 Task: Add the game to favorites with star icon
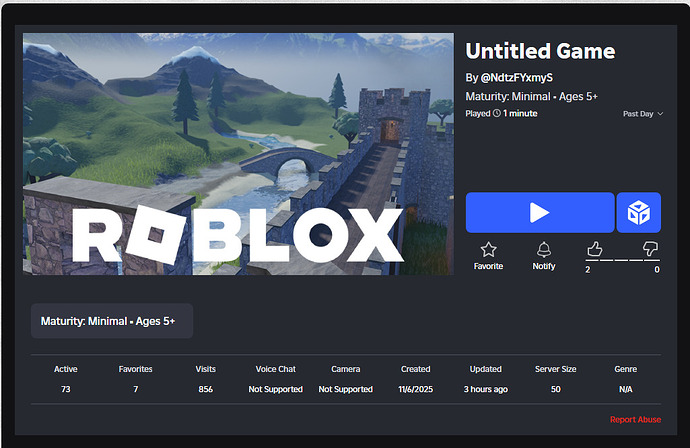coord(488,250)
